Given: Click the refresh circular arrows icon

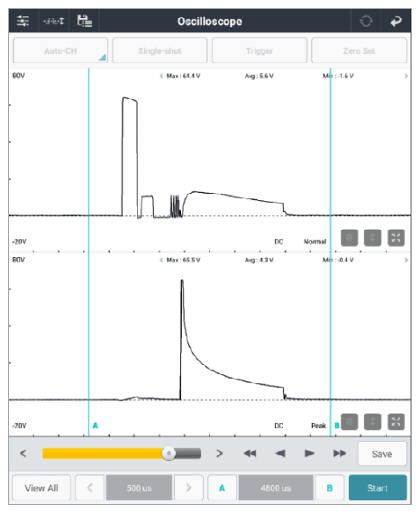Looking at the screenshot, I should coord(366,22).
